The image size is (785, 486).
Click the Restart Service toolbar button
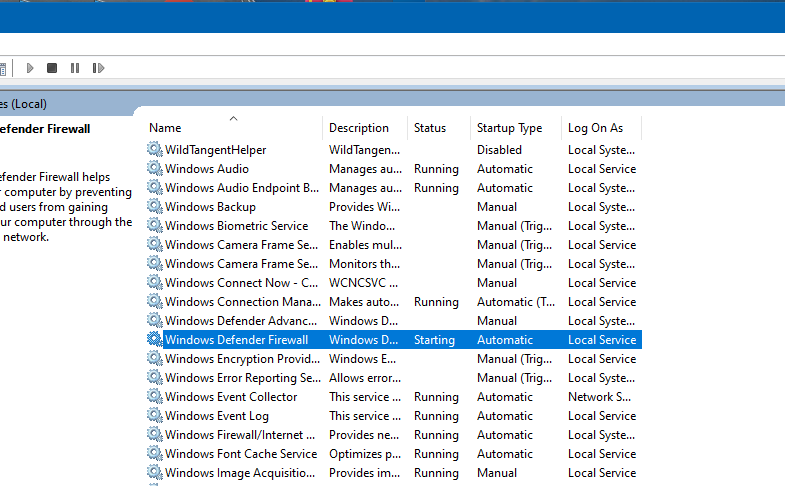[x=98, y=68]
